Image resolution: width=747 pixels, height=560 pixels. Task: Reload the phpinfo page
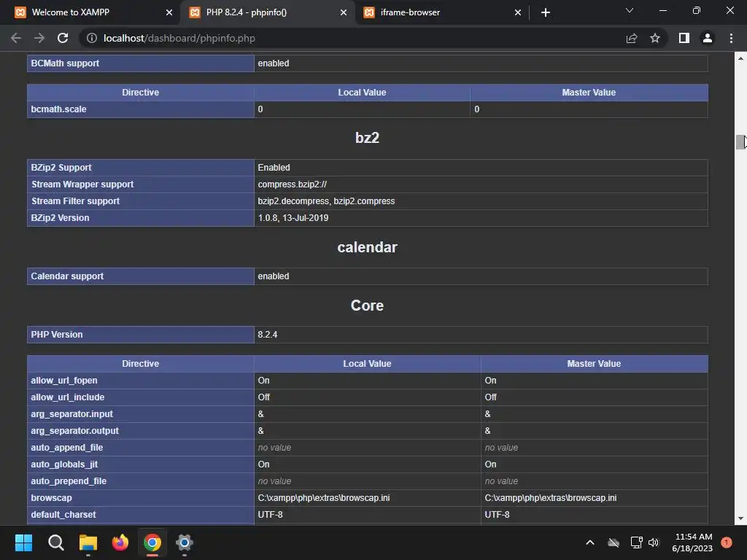click(63, 38)
